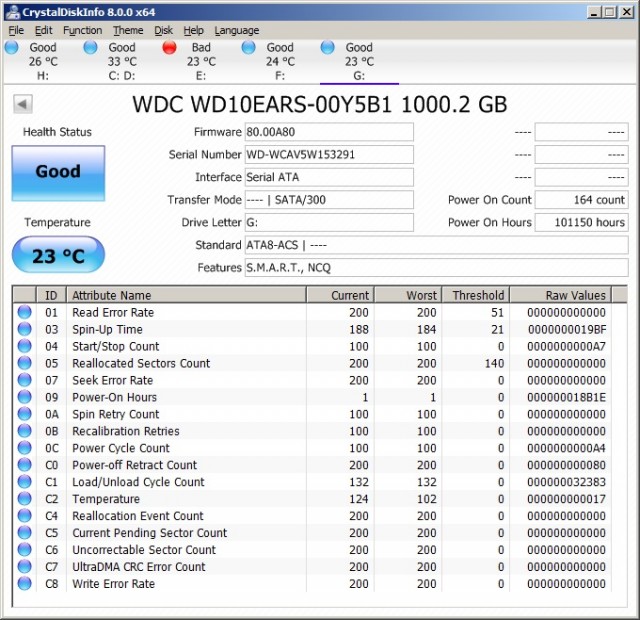Click the red status orb for E:
This screenshot has height=620, width=640.
[x=169, y=47]
